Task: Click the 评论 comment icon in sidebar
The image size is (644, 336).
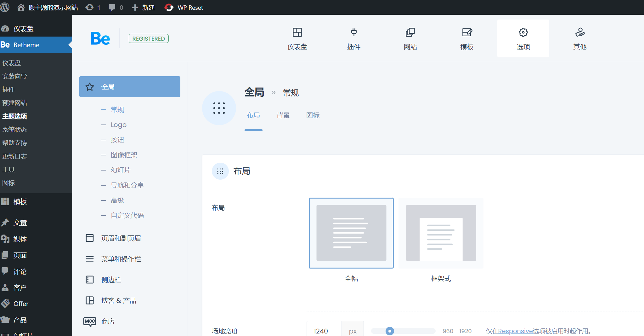Action: pos(5,271)
